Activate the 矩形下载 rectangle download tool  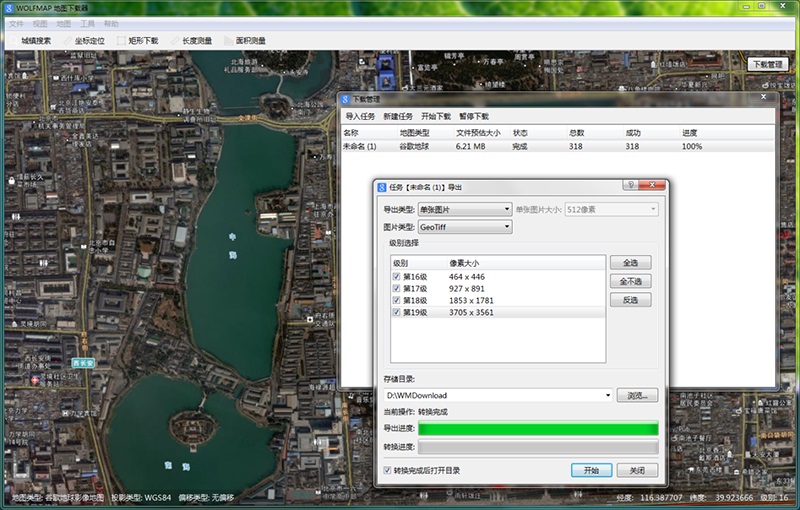click(x=139, y=41)
